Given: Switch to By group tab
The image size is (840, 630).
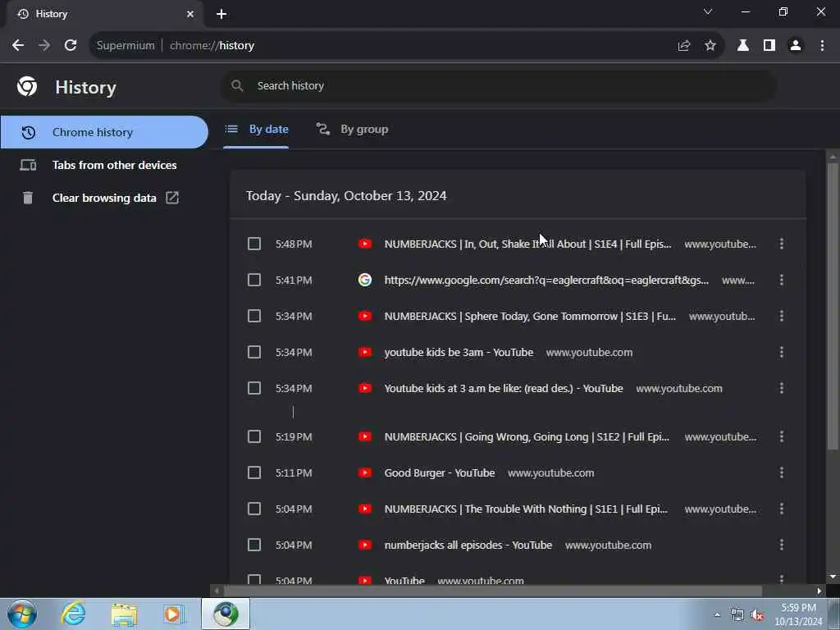Looking at the screenshot, I should click(352, 129).
